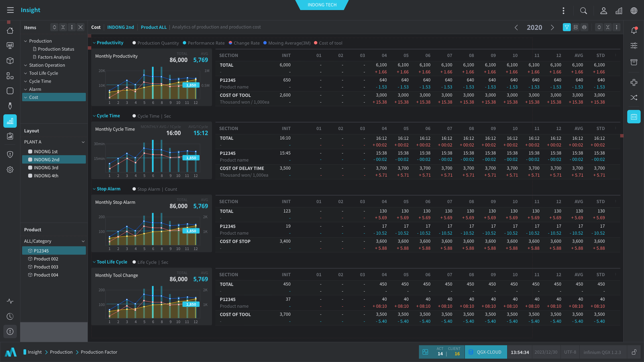Click the shuffle icon on right sidebar
The width and height of the screenshot is (644, 362).
[x=634, y=98]
